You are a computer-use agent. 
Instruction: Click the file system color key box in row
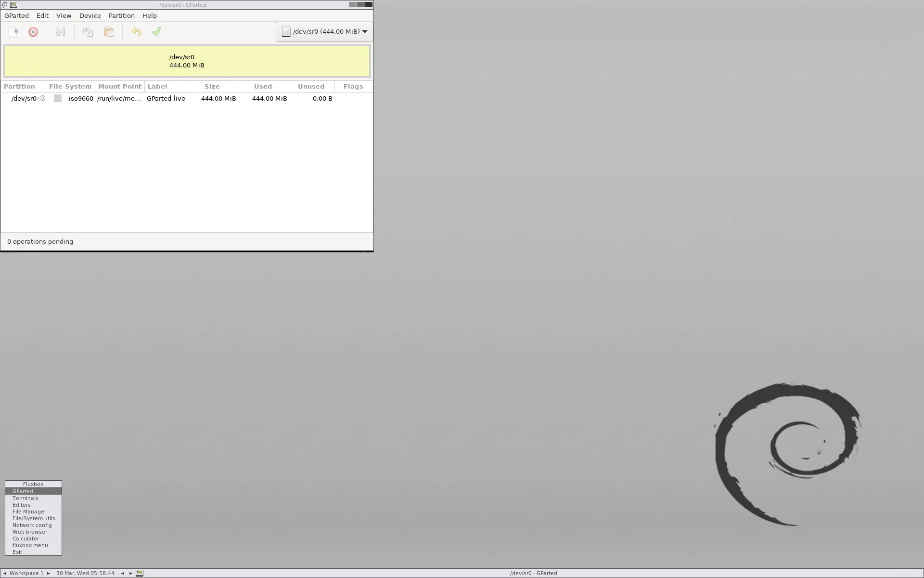click(x=57, y=98)
